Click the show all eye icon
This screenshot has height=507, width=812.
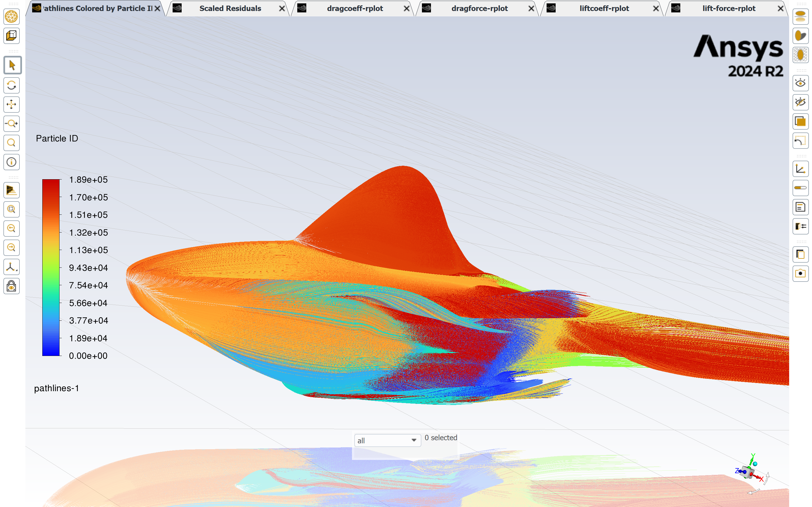(x=800, y=83)
